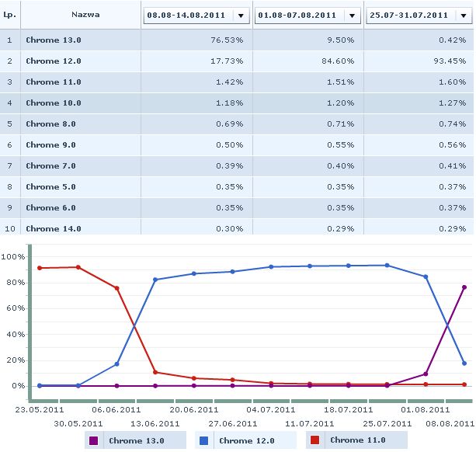Image resolution: width=476 pixels, height=452 pixels.
Task: Select the Chrome 13.0 table row name
Action: (x=54, y=40)
